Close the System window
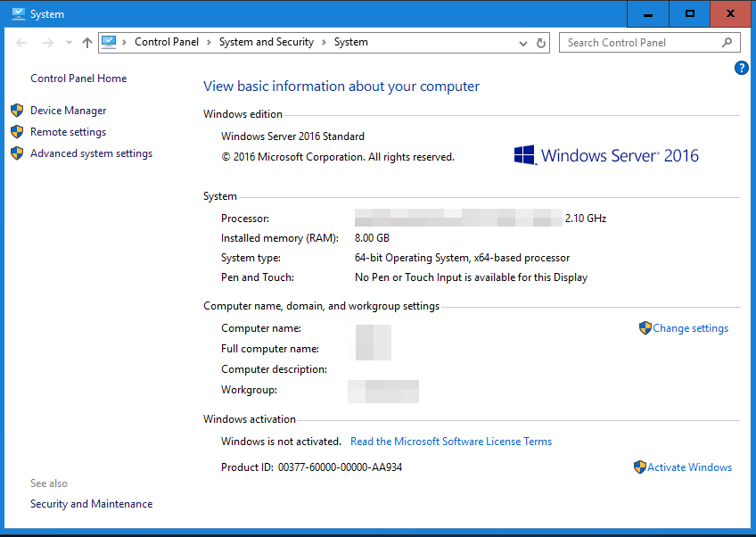The image size is (756, 537). click(x=730, y=14)
